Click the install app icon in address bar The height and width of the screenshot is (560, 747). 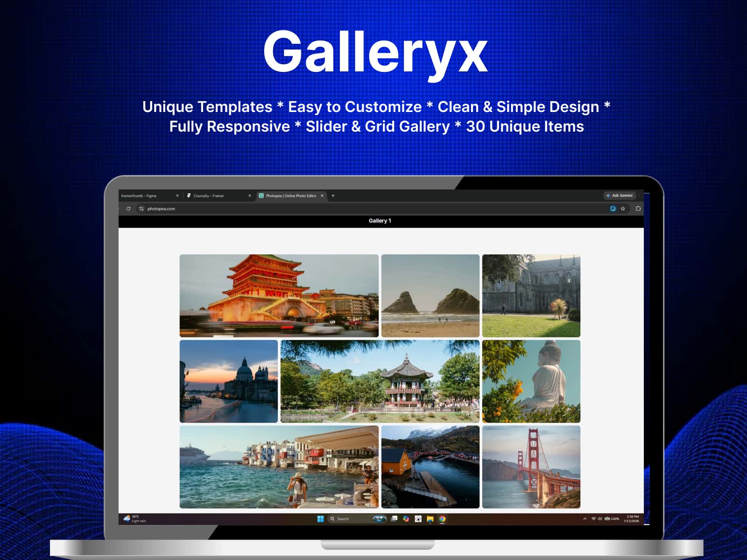pos(613,209)
